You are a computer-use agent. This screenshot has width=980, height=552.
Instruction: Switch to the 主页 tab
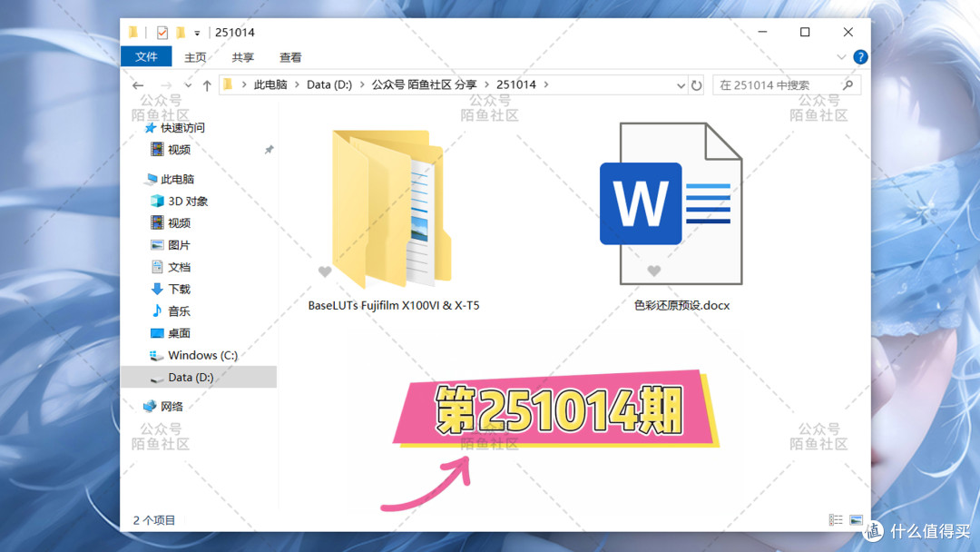tap(195, 57)
